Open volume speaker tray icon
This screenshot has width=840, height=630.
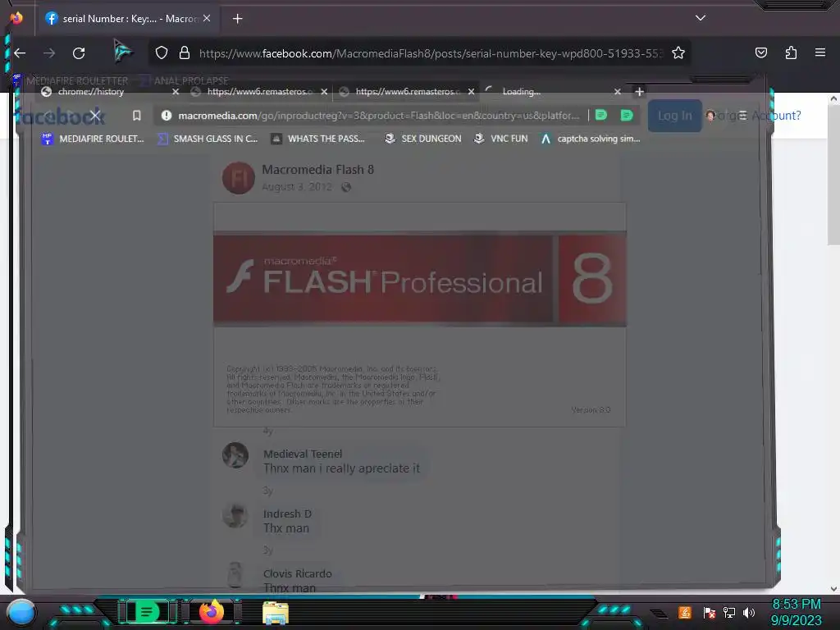coord(749,612)
